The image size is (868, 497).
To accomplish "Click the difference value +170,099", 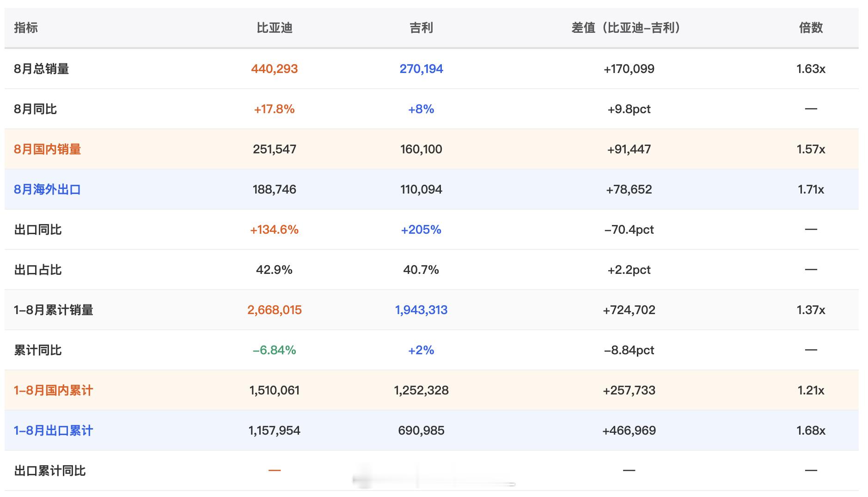I will (x=629, y=69).
